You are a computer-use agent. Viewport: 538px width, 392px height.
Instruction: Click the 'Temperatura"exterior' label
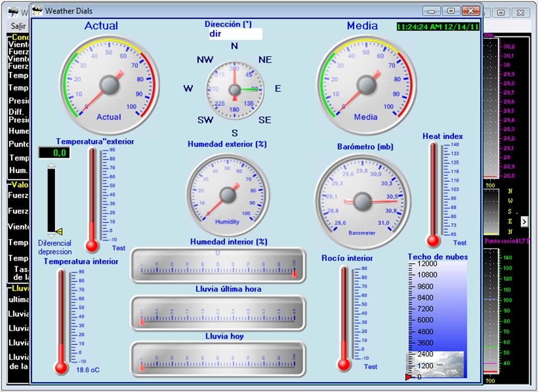pos(95,141)
